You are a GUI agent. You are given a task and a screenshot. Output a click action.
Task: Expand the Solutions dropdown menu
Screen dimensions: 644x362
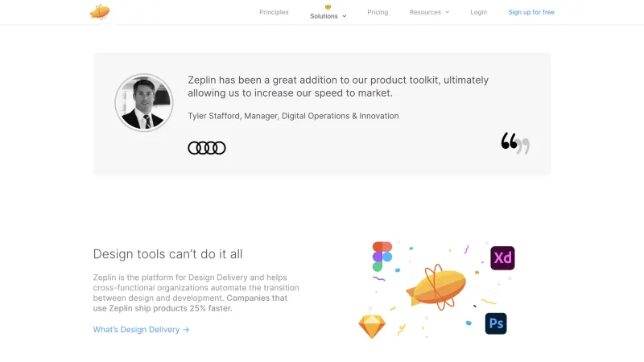coord(328,16)
